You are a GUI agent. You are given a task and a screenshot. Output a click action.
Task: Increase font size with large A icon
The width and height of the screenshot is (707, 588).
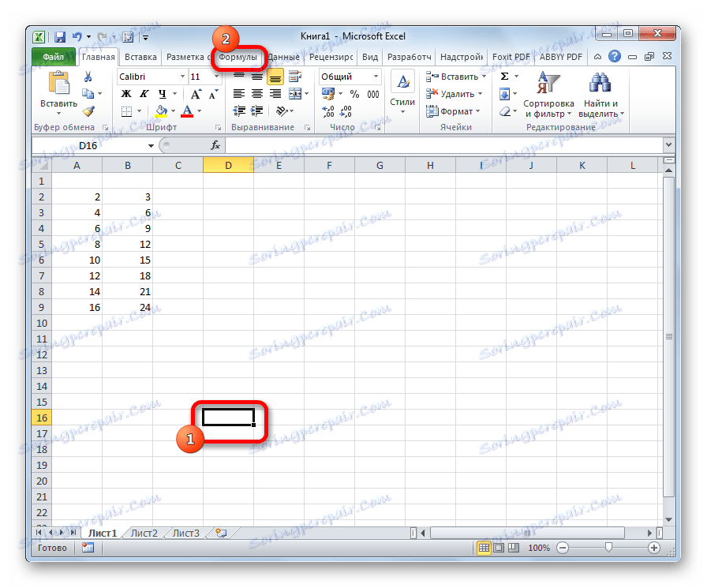(x=195, y=94)
